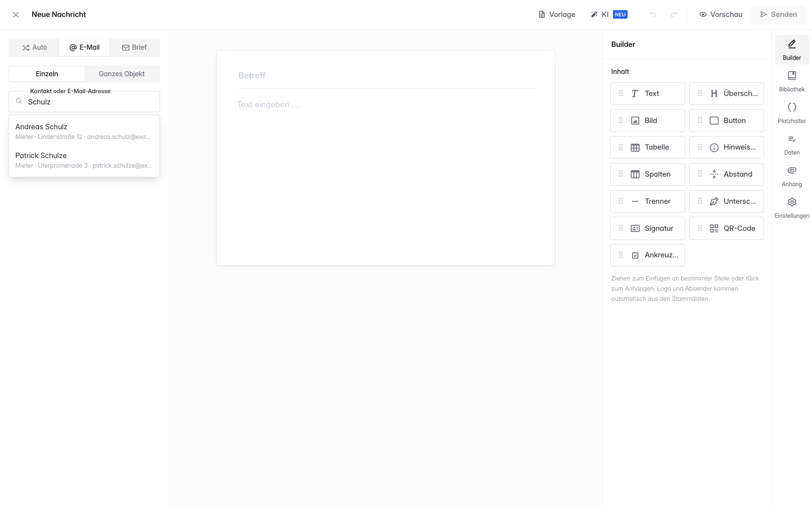This screenshot has height=508, width=812.
Task: Add an Überschrift heading block
Action: coord(726,94)
